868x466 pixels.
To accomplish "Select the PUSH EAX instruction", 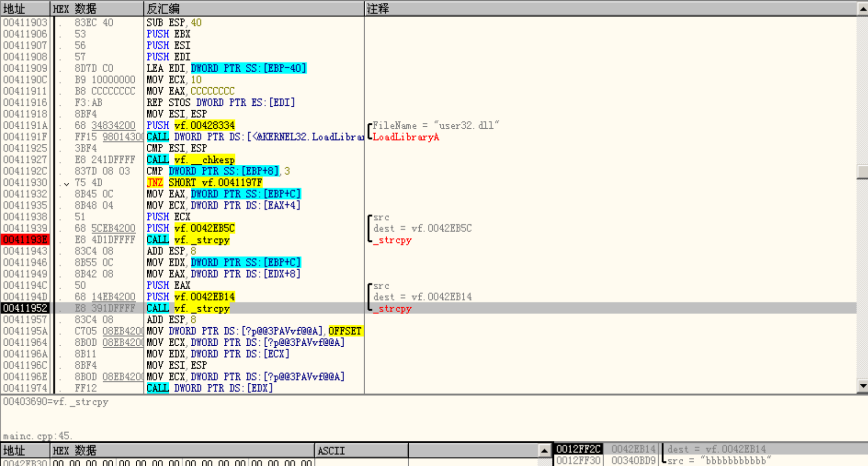I will (x=168, y=285).
